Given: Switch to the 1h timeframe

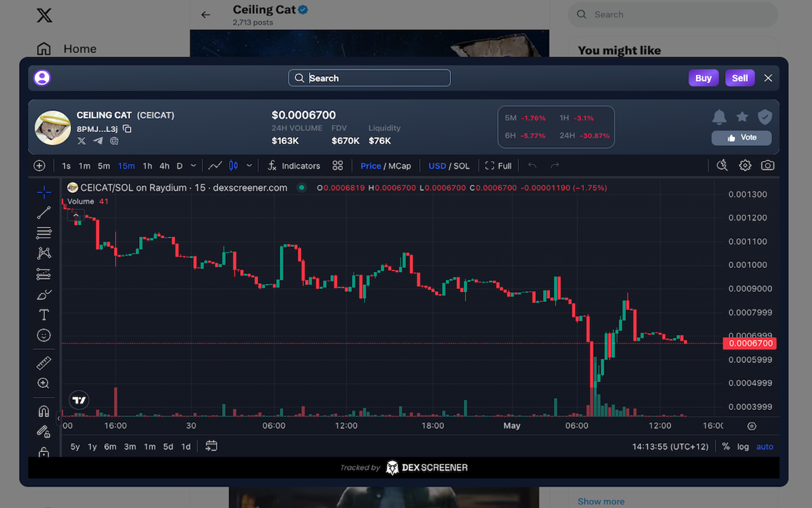Looking at the screenshot, I should (147, 165).
